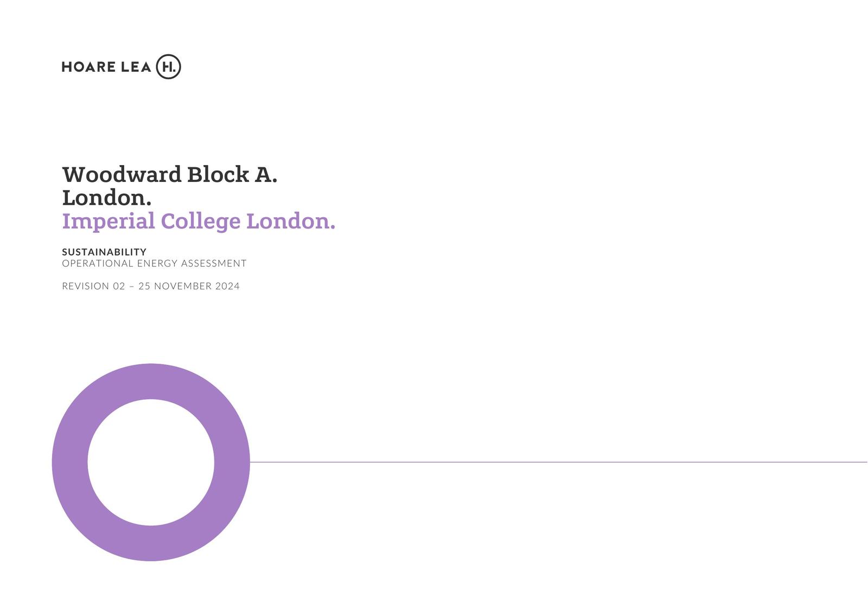This screenshot has width=868, height=614.
Task: Click the HOARE LEA wordmark text
Action: click(106, 67)
